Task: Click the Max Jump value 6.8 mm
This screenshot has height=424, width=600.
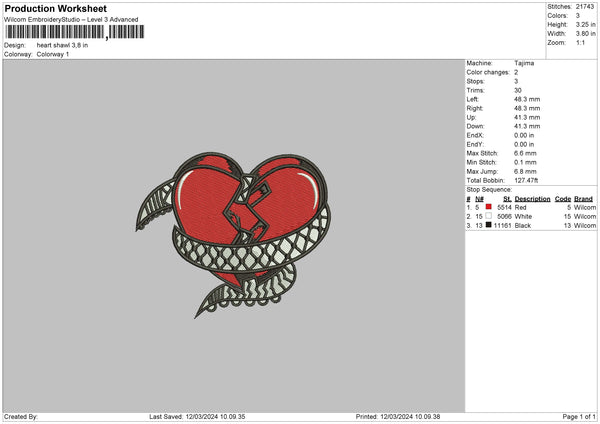Action: tap(525, 171)
